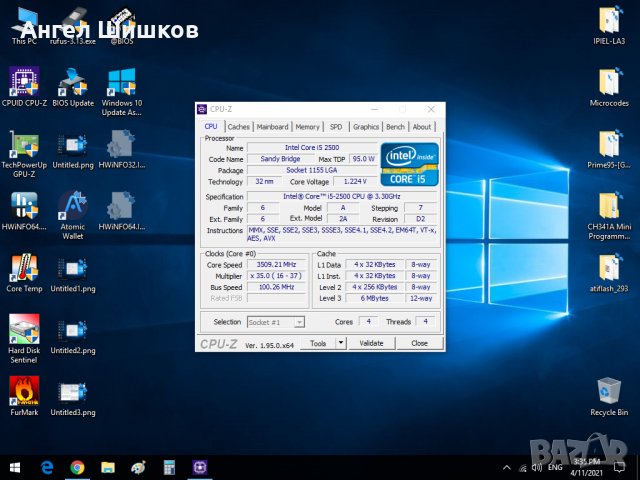Image resolution: width=640 pixels, height=480 pixels.
Task: Open Google Chrome from taskbar
Action: pyautogui.click(x=78, y=467)
